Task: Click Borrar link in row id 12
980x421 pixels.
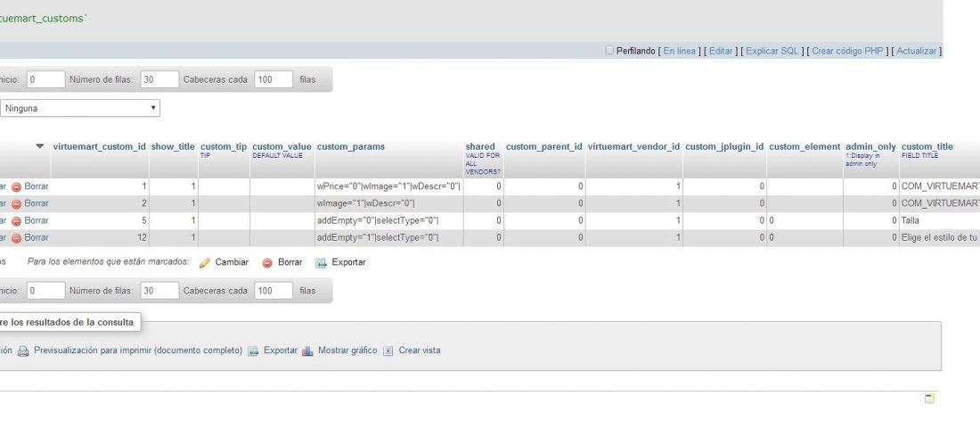Action: (37, 238)
